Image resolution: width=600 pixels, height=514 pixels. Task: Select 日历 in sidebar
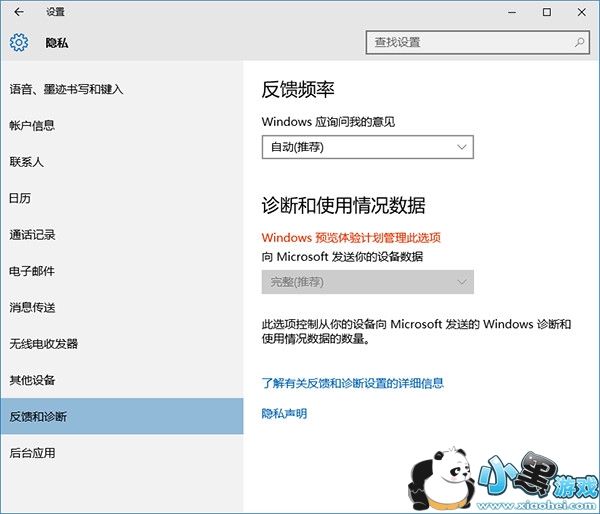coord(122,198)
